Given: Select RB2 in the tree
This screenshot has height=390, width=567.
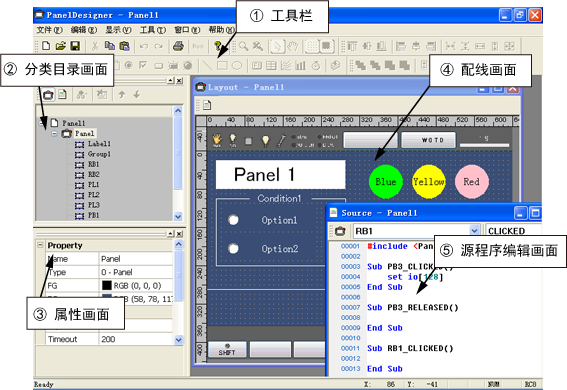Looking at the screenshot, I should (x=94, y=174).
